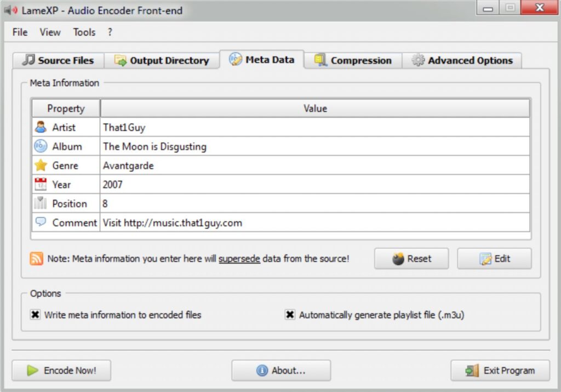Click the Genre star icon
The height and width of the screenshot is (392, 561).
pyautogui.click(x=41, y=165)
